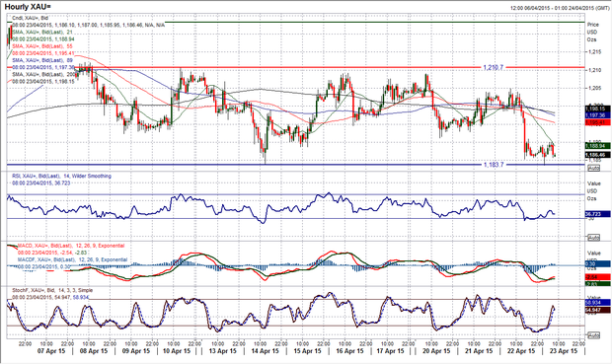Click the Auto button in Stochastic panel
The width and height of the screenshot is (612, 364).
pos(593,335)
